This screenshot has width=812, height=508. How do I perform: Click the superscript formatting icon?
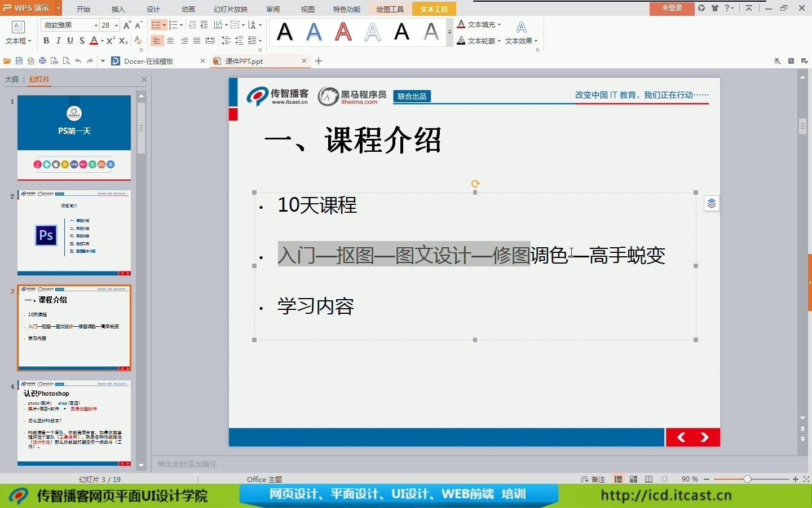pos(110,41)
